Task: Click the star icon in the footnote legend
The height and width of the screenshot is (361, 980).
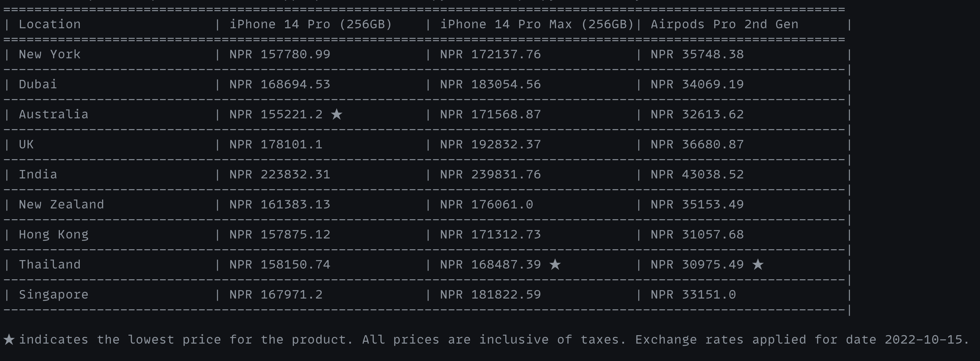Action: point(9,339)
